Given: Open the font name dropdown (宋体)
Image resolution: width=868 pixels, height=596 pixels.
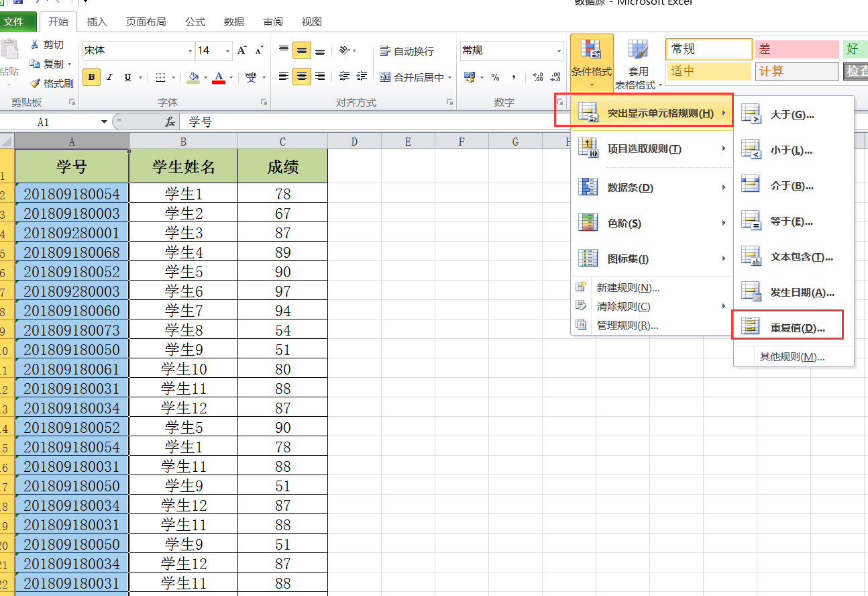Looking at the screenshot, I should [190, 50].
